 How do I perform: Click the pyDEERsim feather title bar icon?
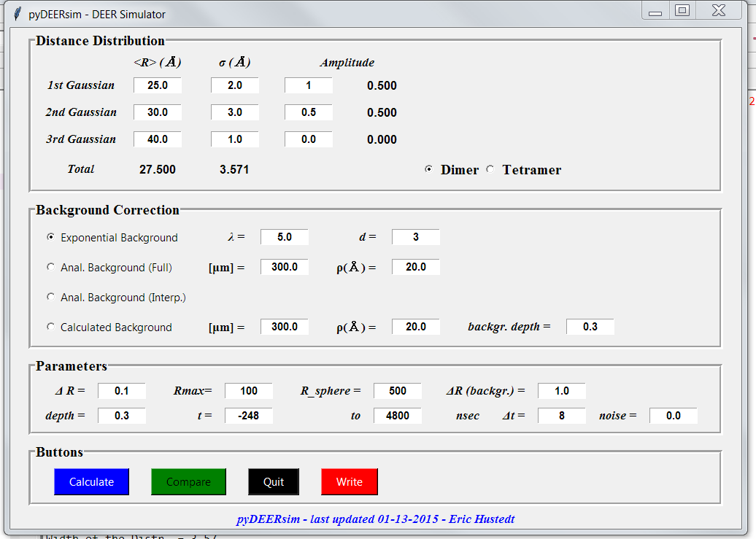tap(18, 14)
